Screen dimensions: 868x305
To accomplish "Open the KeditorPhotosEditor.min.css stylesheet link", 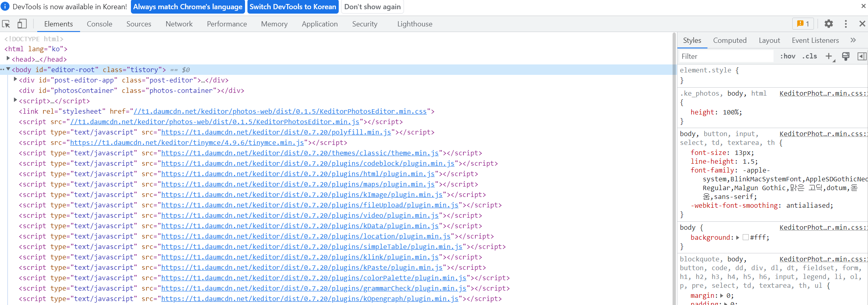I will [280, 111].
